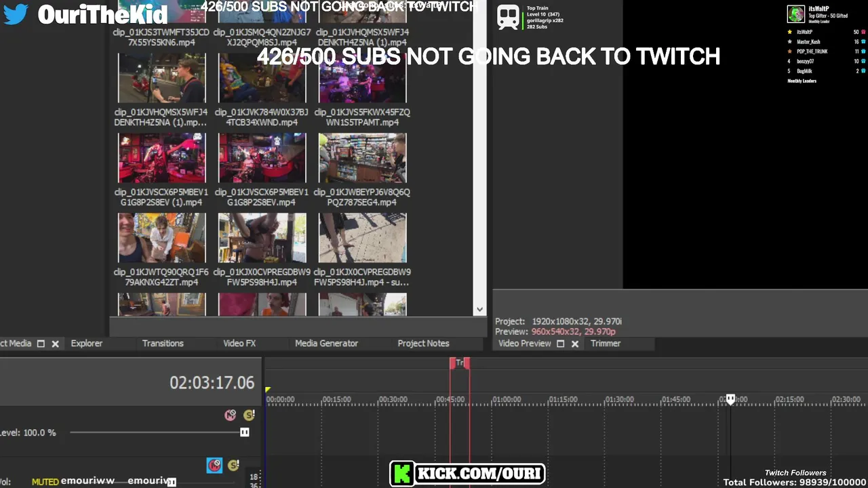Select thumbnail of clip_01KJVS5FKWX45FZQWN1S5TPAMT.mp4
868x488 pixels.
click(x=363, y=78)
